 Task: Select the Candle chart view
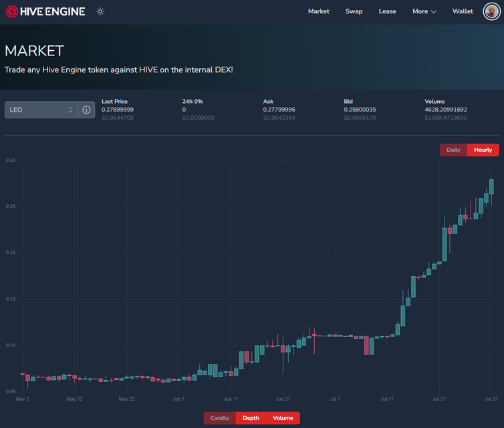pyautogui.click(x=219, y=418)
